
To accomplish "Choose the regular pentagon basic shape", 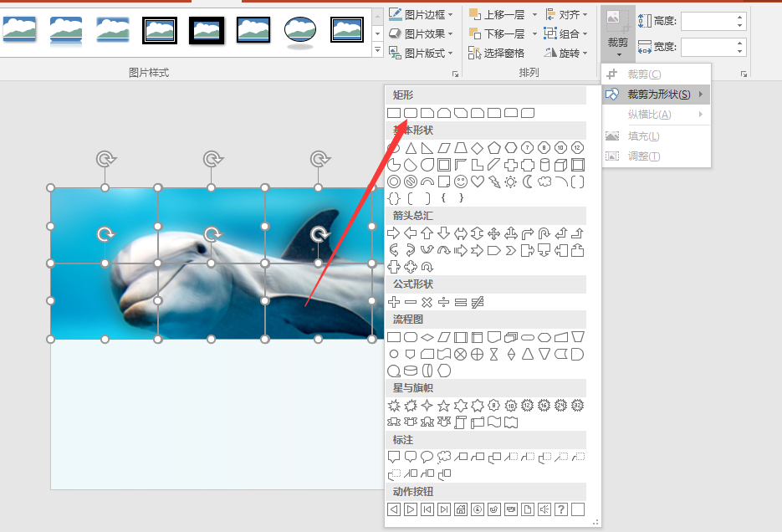I will pos(494,148).
